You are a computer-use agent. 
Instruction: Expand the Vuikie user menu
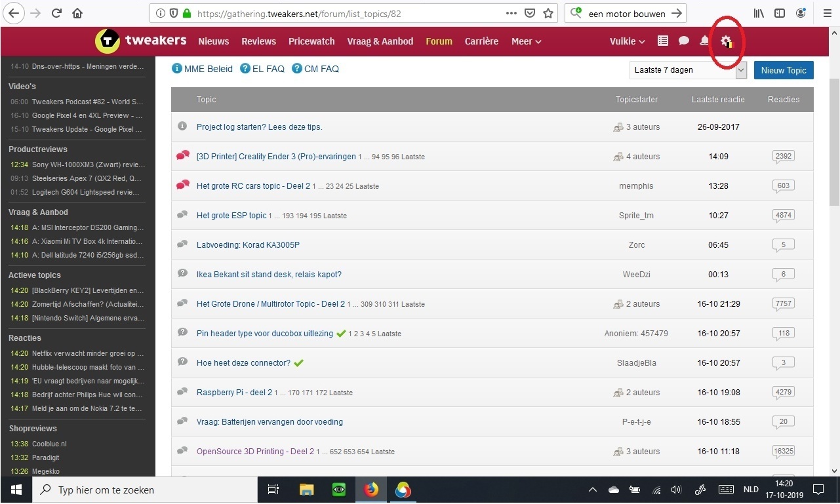tap(627, 41)
